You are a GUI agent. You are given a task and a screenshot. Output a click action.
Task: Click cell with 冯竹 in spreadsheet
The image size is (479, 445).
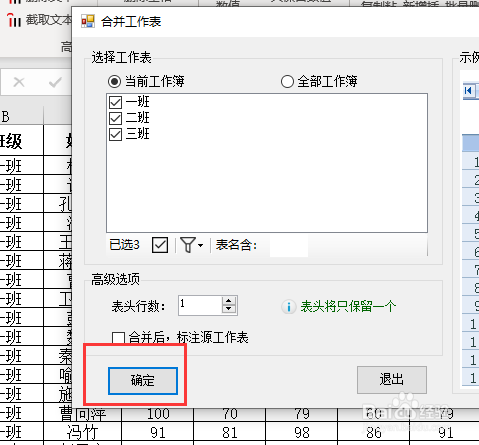pyautogui.click(x=82, y=432)
